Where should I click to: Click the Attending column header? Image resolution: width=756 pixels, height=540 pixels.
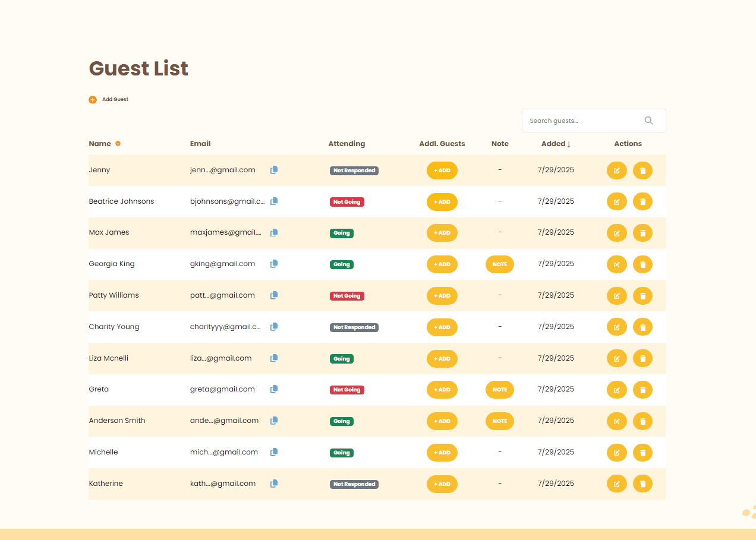click(x=346, y=144)
